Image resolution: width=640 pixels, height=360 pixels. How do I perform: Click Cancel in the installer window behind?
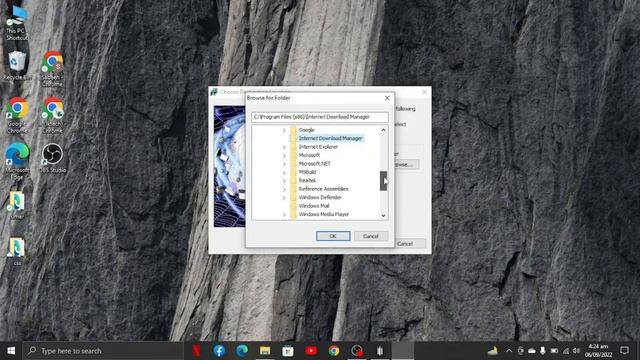411,244
